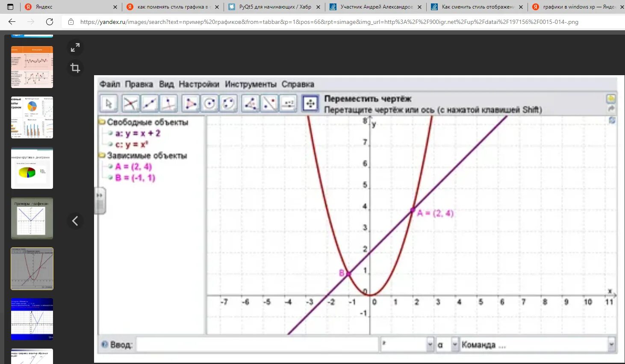625x364 pixels.
Task: Open the pie chart diagram thumbnail
Action: pos(32,168)
